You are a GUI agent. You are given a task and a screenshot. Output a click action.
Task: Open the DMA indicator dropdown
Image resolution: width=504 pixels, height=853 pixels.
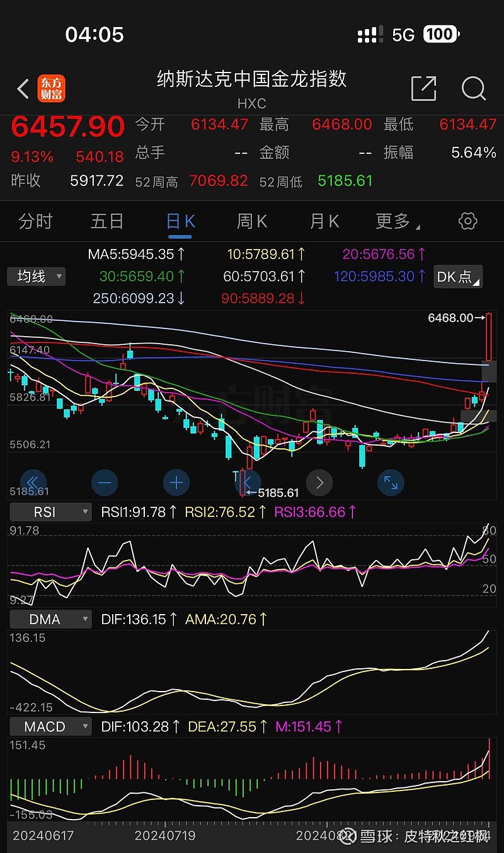coord(50,619)
